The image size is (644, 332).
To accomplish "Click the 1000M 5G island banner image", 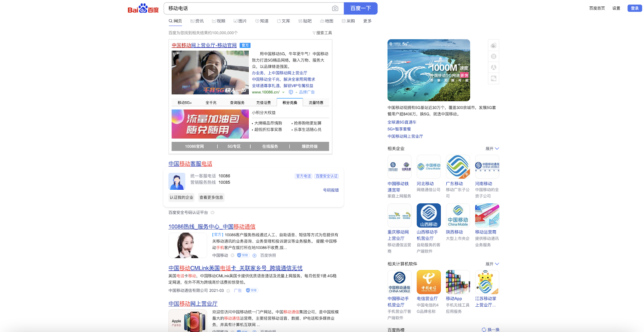I will point(429,70).
